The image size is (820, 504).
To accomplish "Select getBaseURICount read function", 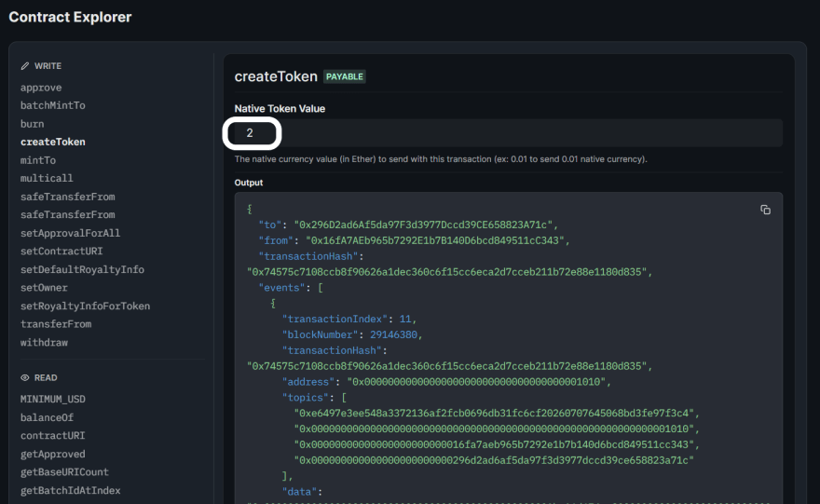I will [64, 471].
